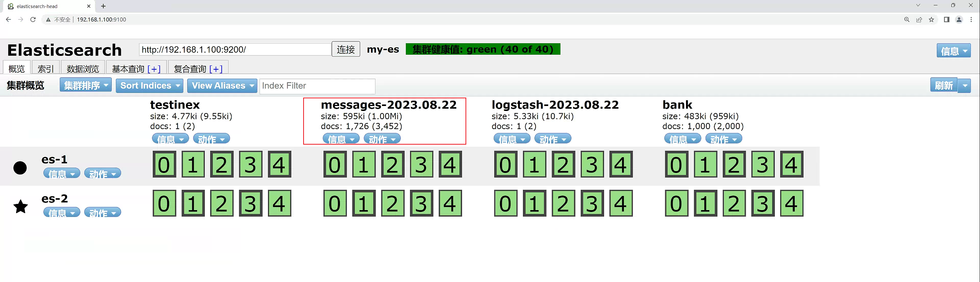
Task: Open the 复合查询 tab
Action: pos(190,68)
